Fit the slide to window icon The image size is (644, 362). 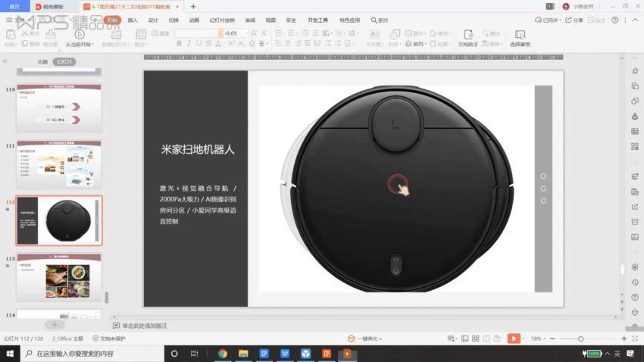point(635,339)
